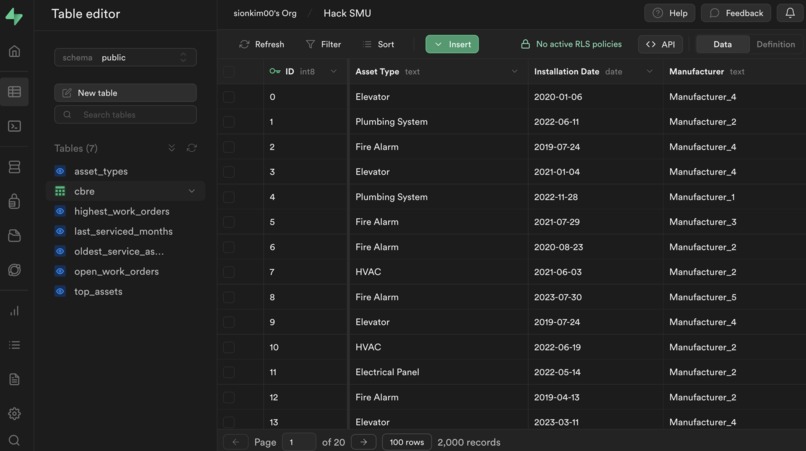This screenshot has height=451, width=806.
Task: Open the Table editor sidebar icon
Action: [x=14, y=92]
